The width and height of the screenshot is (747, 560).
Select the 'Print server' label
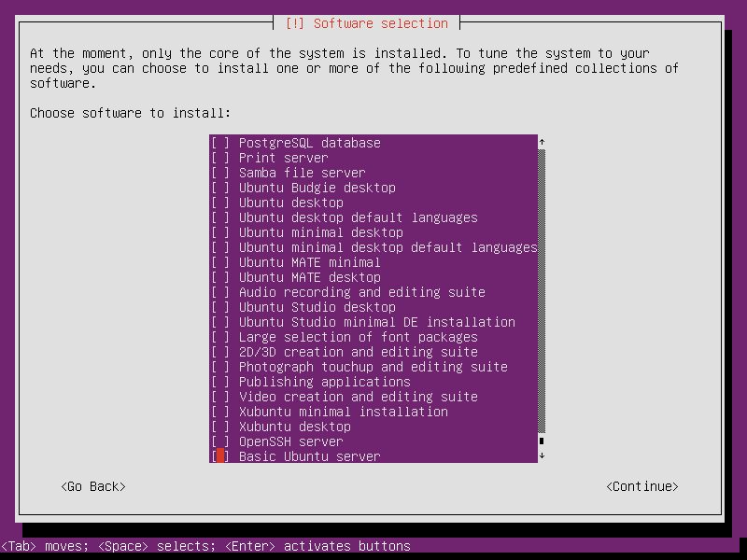tap(284, 158)
